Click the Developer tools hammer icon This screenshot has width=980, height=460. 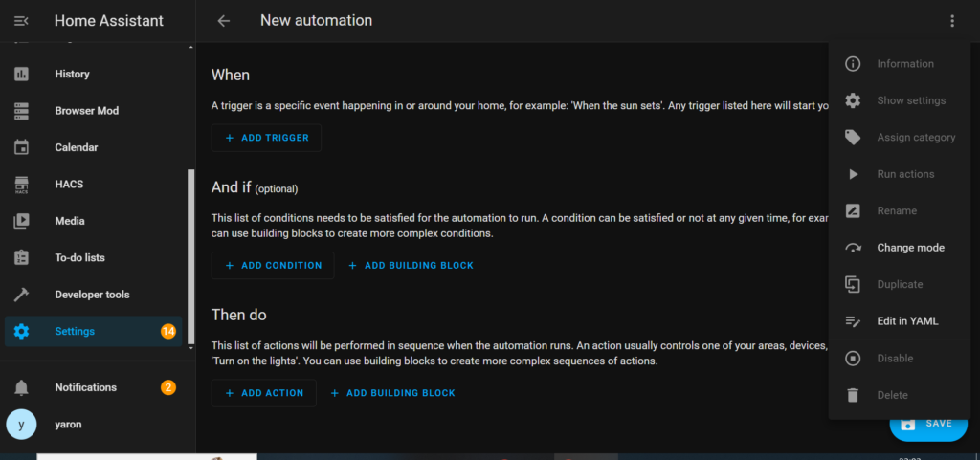(x=21, y=295)
